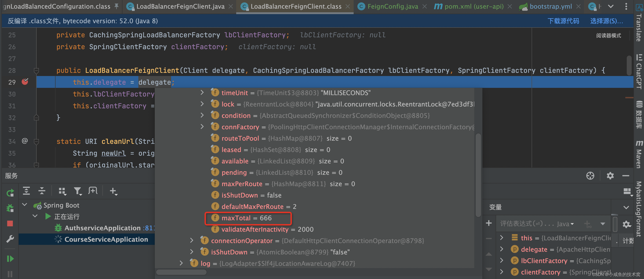Click the Expand All icon in Services
The width and height of the screenshot is (644, 279).
point(26,191)
